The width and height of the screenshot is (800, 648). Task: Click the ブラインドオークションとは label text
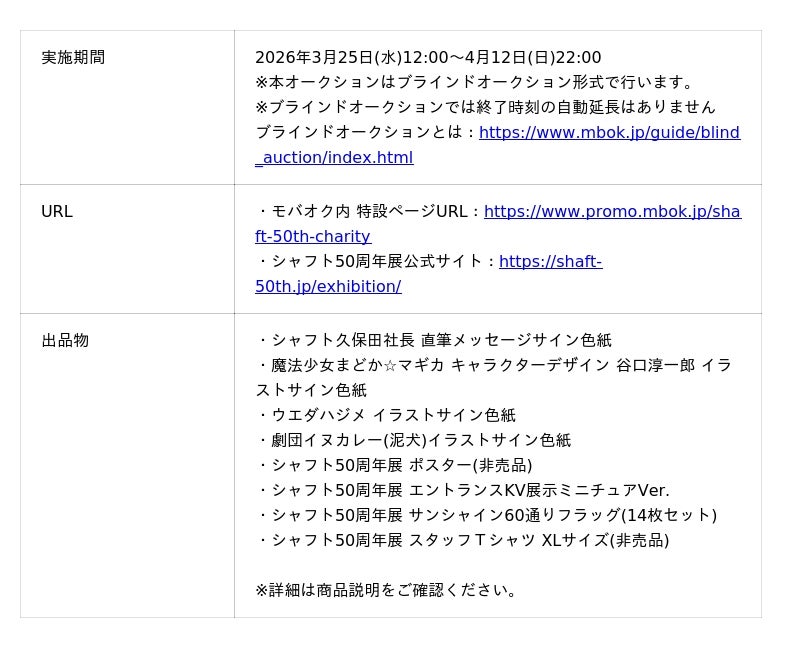[x=366, y=133]
